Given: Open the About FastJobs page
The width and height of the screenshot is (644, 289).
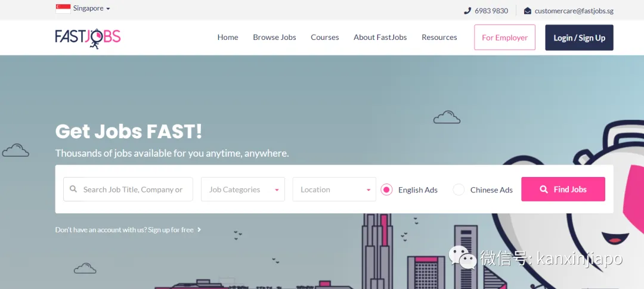Looking at the screenshot, I should (380, 38).
